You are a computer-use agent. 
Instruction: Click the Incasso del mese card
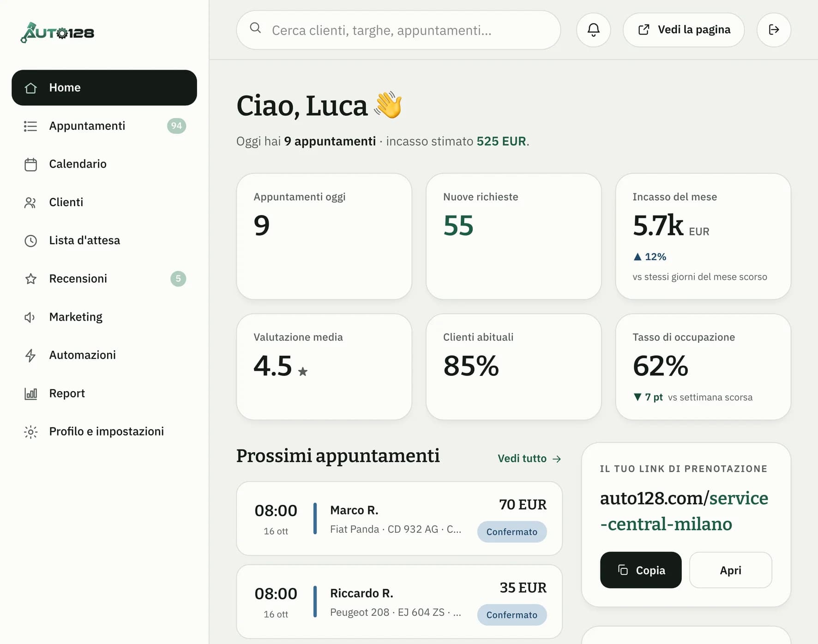coord(703,236)
